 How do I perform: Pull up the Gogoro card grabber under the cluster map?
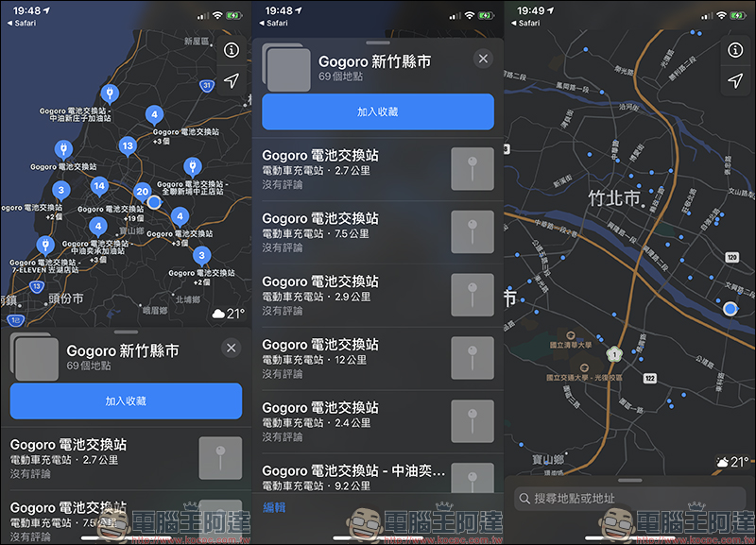click(126, 332)
